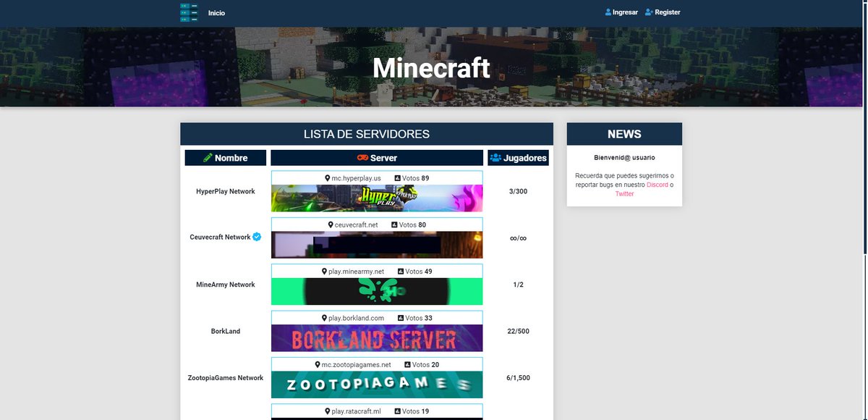Open the Ceuvecraft server banner image

pos(377,245)
